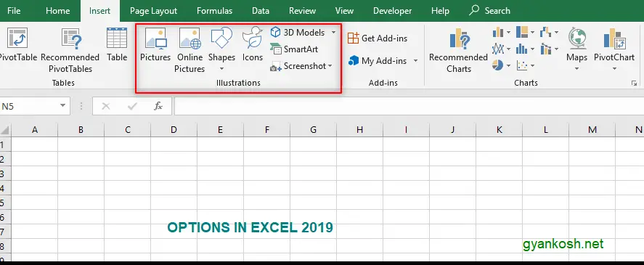Screen dimensions: 644x265
Task: Expand the Screenshot dropdown
Action: click(x=330, y=66)
